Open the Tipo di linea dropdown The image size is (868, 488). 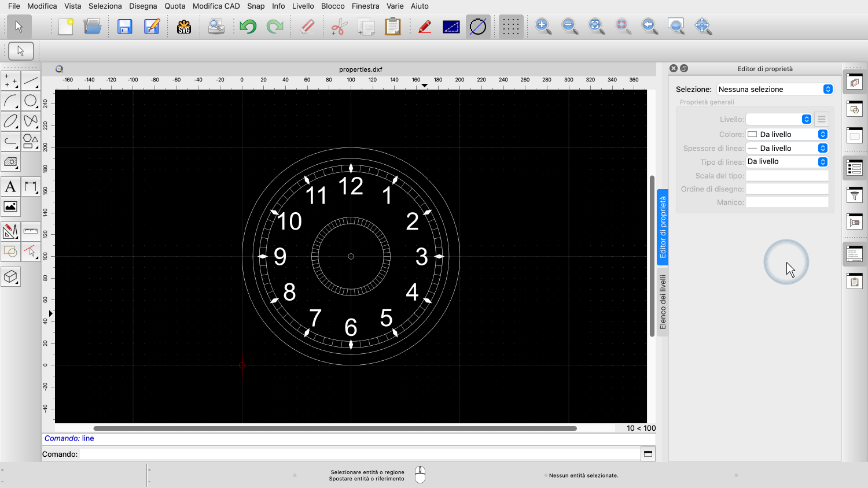point(787,162)
